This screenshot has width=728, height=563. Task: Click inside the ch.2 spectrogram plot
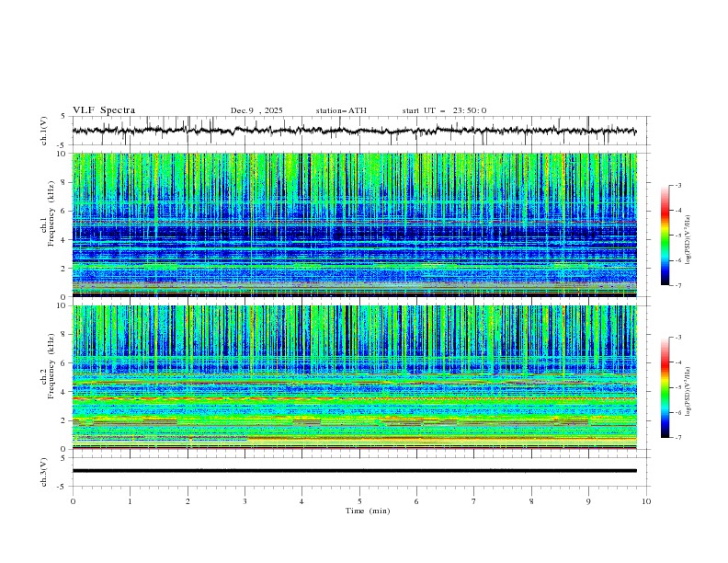tap(358, 377)
